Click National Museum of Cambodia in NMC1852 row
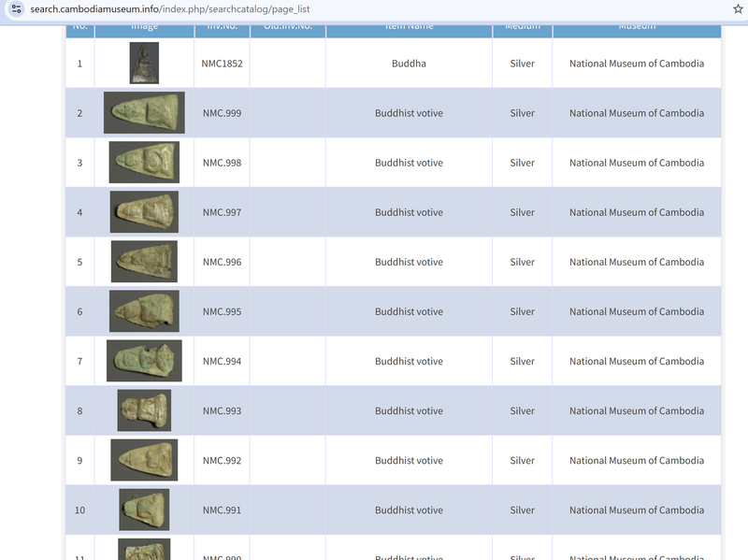The height and width of the screenshot is (560, 748). pos(637,64)
